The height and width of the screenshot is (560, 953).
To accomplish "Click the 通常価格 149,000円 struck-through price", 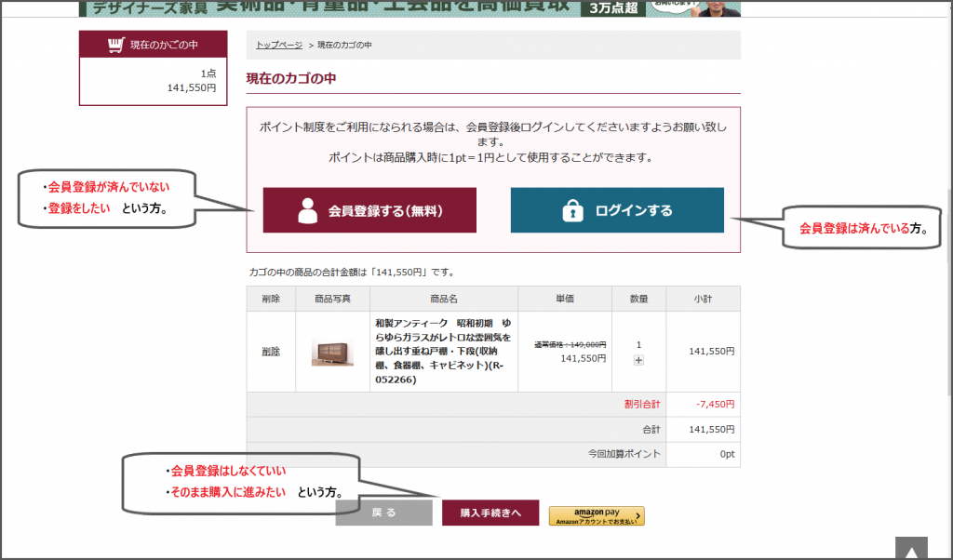I will tap(570, 344).
